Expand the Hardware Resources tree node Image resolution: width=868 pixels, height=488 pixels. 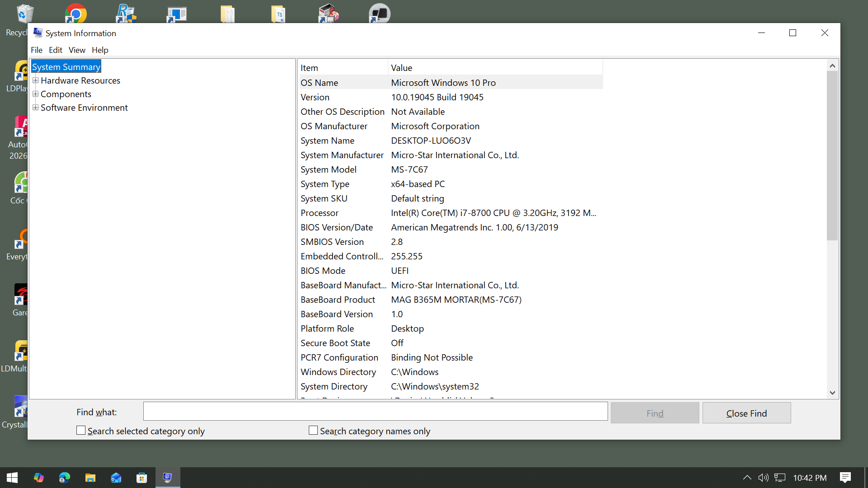pos(35,80)
